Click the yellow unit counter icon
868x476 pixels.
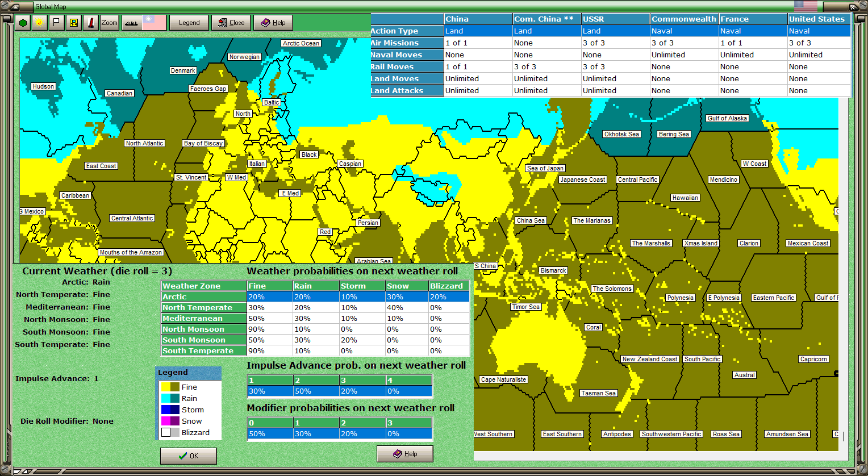click(x=73, y=23)
